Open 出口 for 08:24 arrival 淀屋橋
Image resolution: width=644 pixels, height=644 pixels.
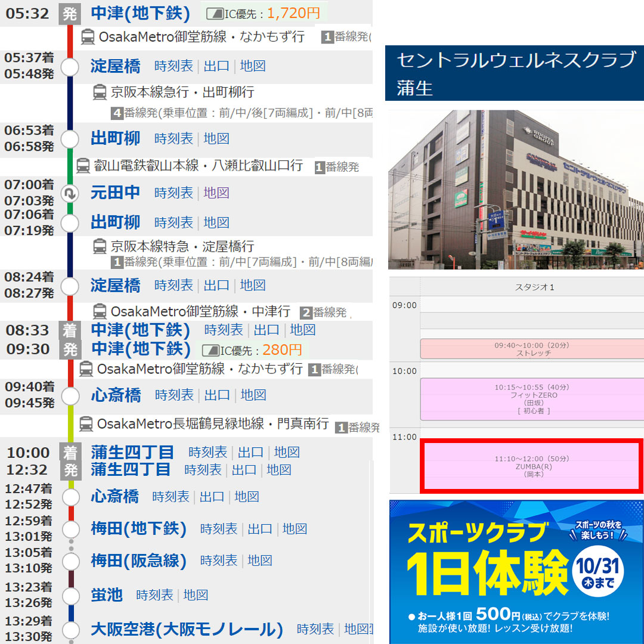click(x=216, y=285)
